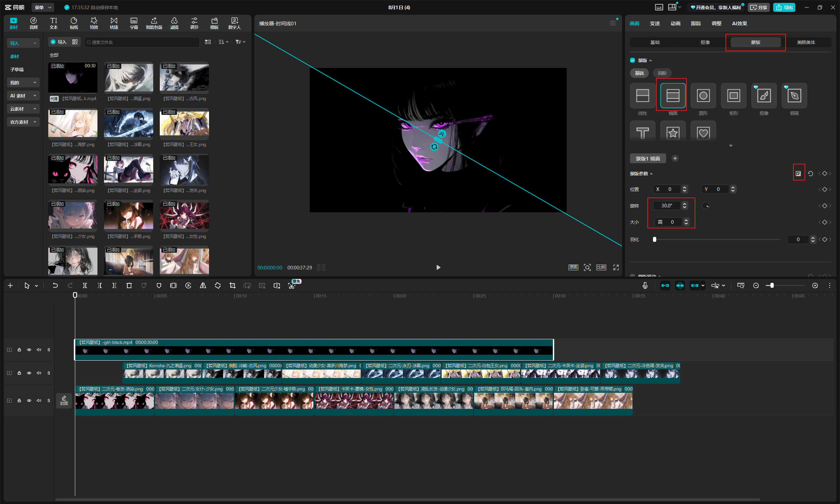
Task: Expand the 官方素材 sidebar section
Action: [x=23, y=122]
